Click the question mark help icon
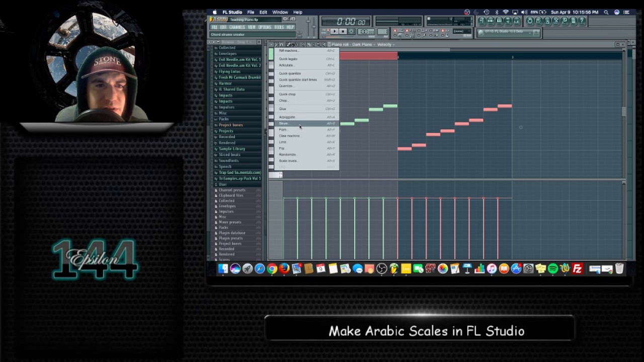Viewport: 644px width, 362px height. 582,21
